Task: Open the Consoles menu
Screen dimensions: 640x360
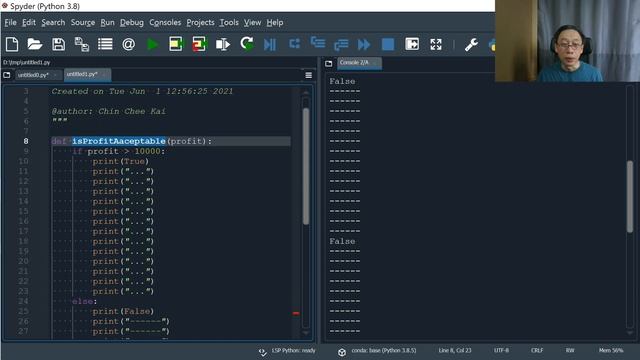Action: coord(165,22)
